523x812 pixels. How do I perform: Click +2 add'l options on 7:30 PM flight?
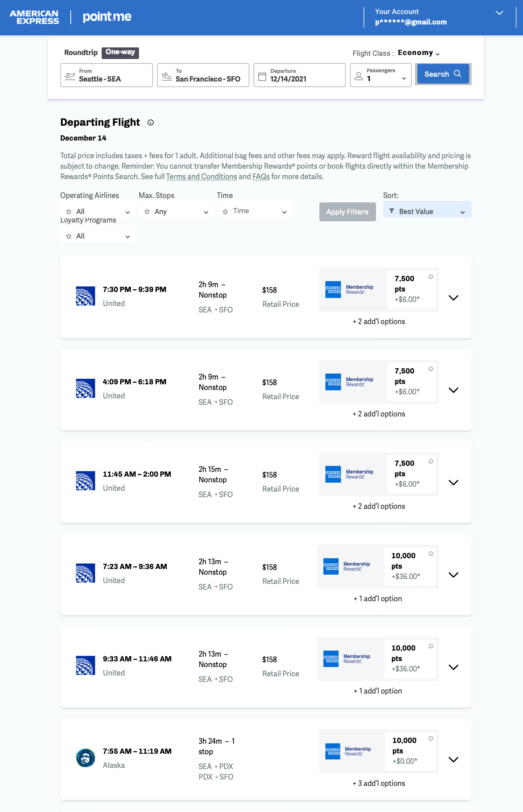[379, 322]
